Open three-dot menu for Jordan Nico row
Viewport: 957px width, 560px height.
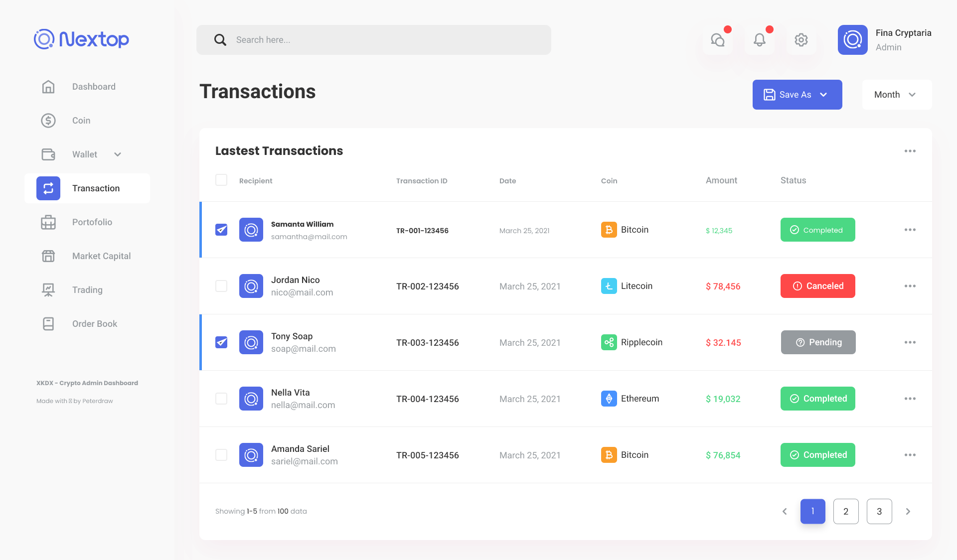[x=910, y=286]
